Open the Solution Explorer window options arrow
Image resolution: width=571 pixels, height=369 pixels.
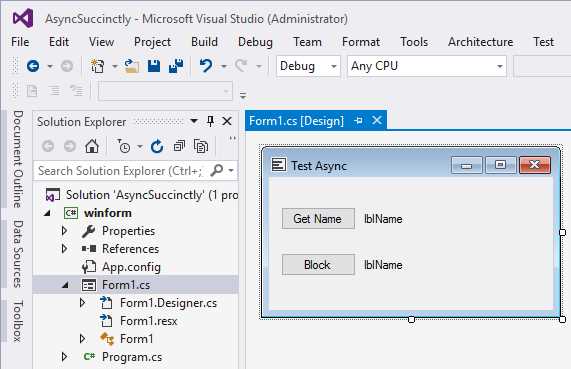194,121
